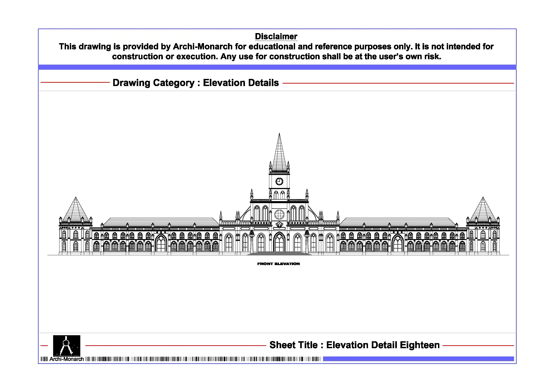Click the central arched main entrance door
555x392 pixels.
pyautogui.click(x=279, y=242)
